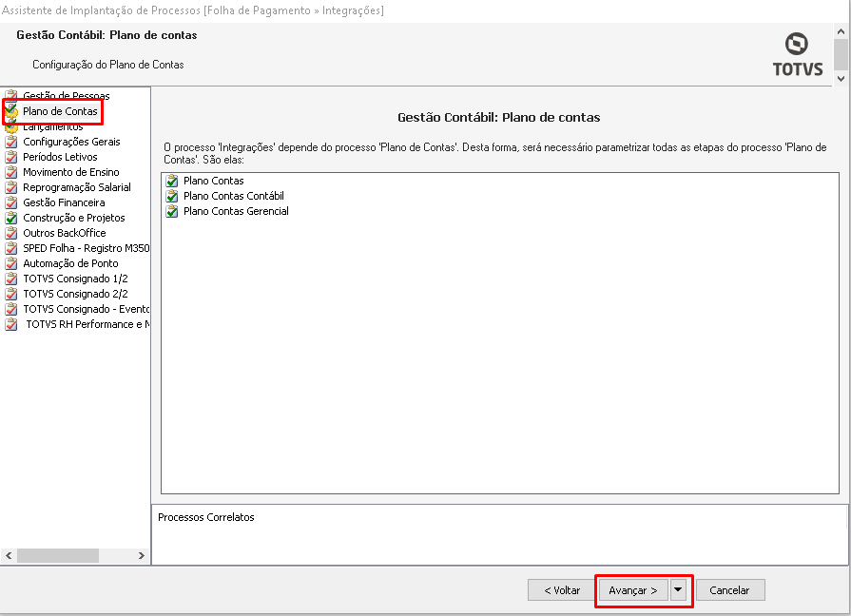Open Períodos Letivos in the tree

coord(60,157)
